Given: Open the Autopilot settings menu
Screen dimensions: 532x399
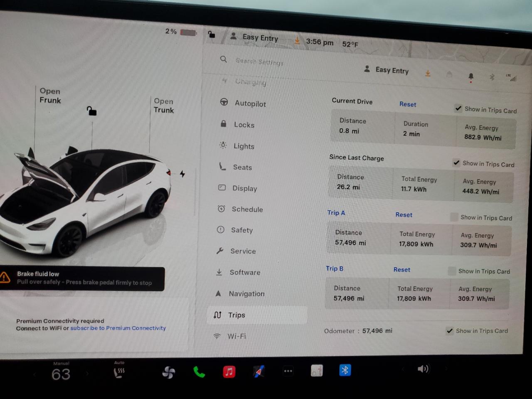Looking at the screenshot, I should [250, 103].
